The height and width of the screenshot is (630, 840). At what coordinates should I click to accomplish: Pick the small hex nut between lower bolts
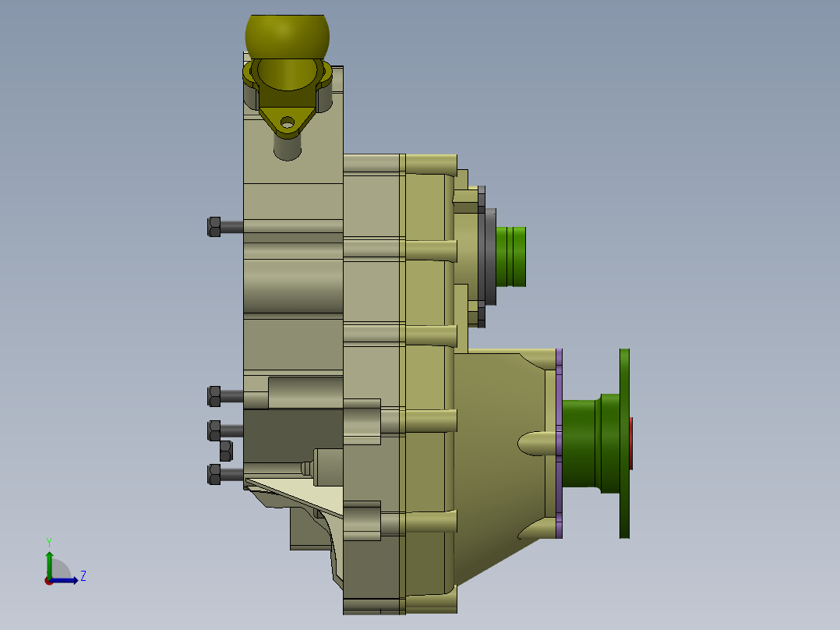tap(226, 451)
